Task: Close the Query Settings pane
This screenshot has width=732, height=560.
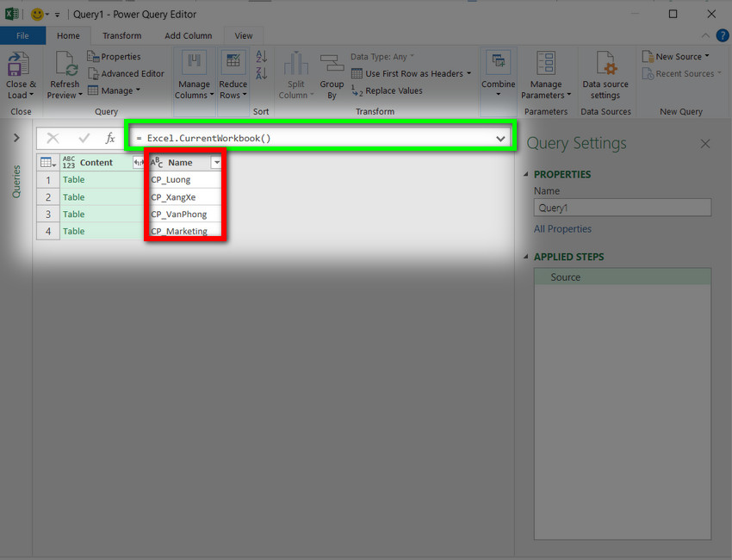Action: pyautogui.click(x=705, y=143)
